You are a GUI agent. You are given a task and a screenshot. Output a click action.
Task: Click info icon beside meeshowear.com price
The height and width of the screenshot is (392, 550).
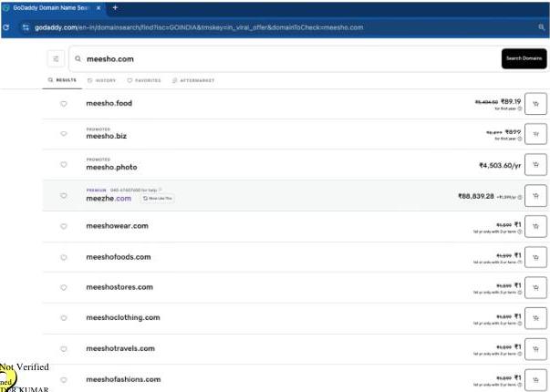(520, 232)
